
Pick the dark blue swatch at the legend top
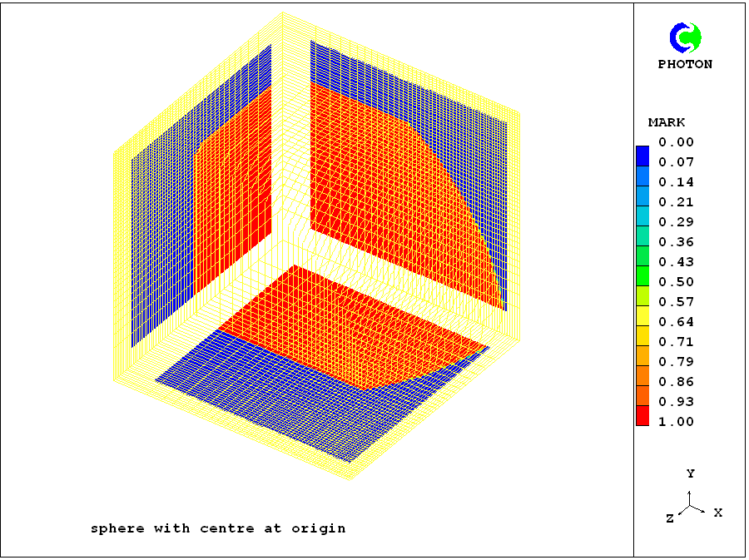tap(642, 155)
